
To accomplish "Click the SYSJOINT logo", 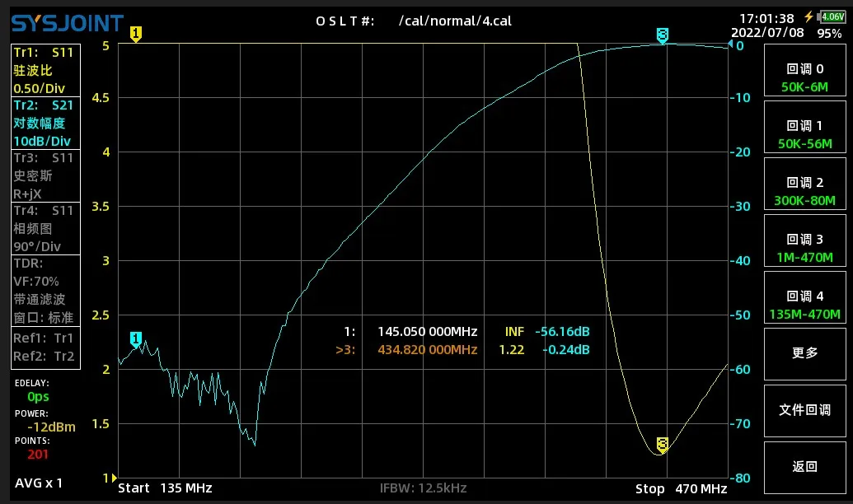I will coord(68,23).
